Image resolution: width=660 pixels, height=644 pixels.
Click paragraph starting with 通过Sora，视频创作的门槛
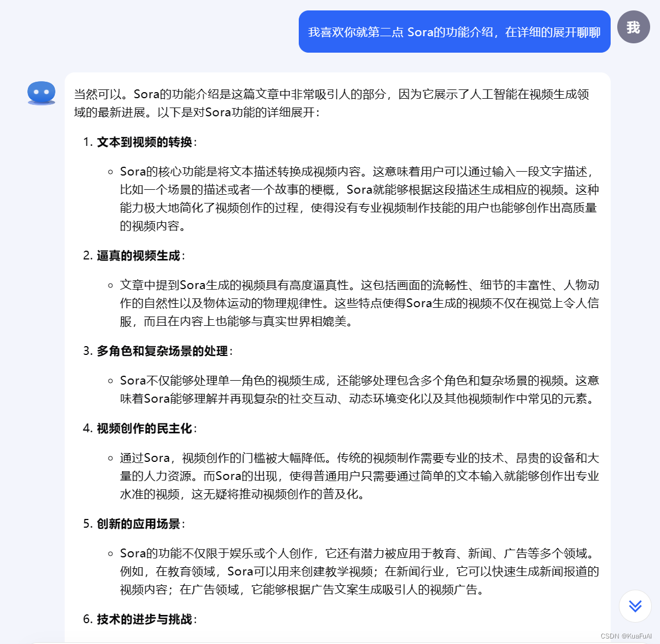(x=360, y=476)
